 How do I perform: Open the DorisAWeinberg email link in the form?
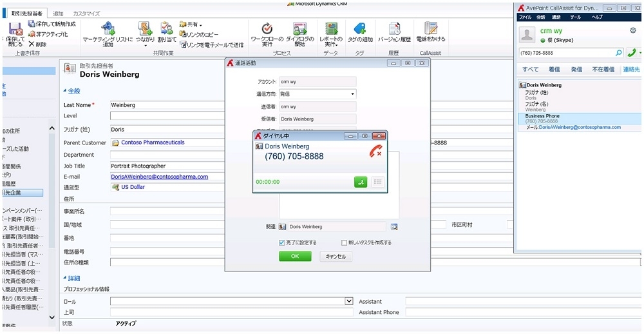click(x=159, y=177)
